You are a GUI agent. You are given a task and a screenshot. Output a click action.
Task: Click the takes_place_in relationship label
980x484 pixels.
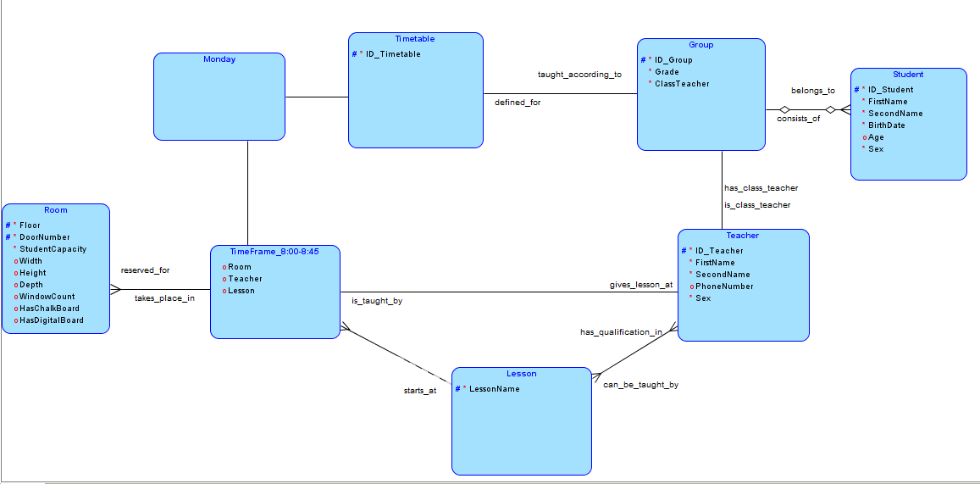(x=164, y=298)
